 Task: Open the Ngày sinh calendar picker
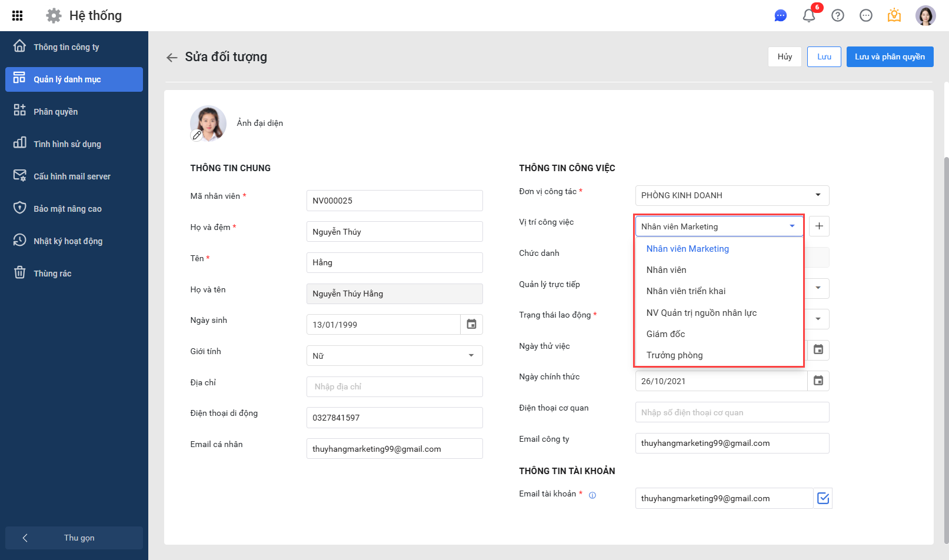coord(471,324)
